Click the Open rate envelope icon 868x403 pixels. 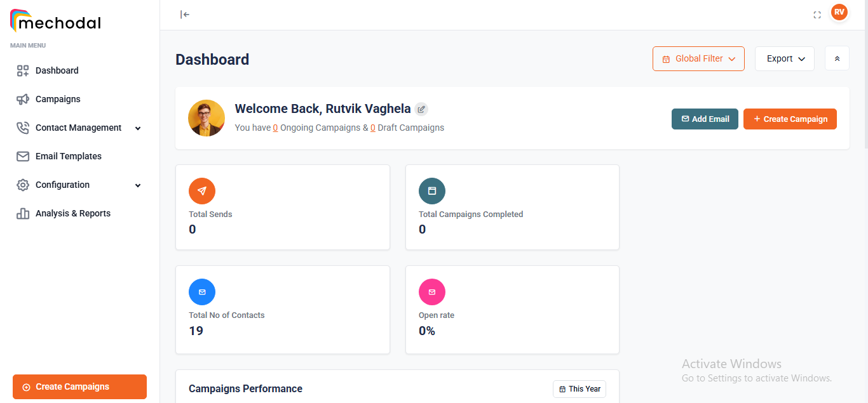pos(431,291)
